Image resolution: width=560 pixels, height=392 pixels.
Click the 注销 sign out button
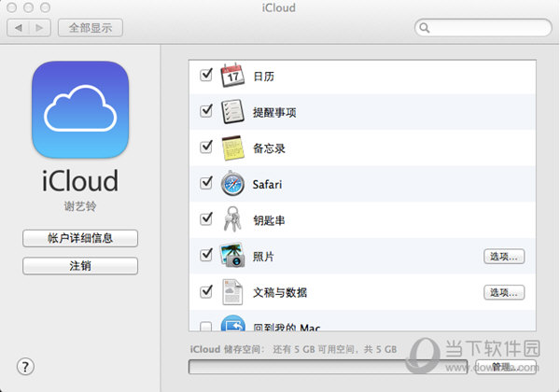point(80,266)
